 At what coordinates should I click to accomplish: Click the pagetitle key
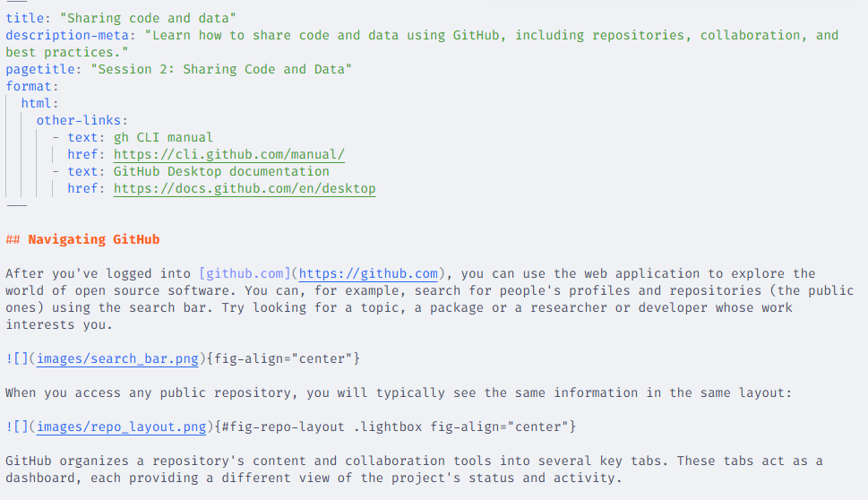click(43, 69)
